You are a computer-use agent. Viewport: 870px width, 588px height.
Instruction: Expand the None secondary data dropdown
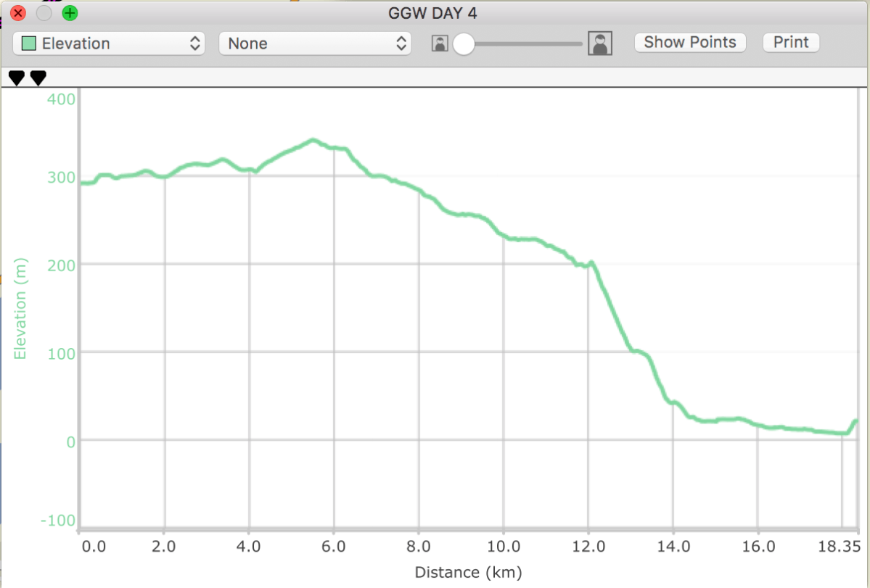point(315,44)
